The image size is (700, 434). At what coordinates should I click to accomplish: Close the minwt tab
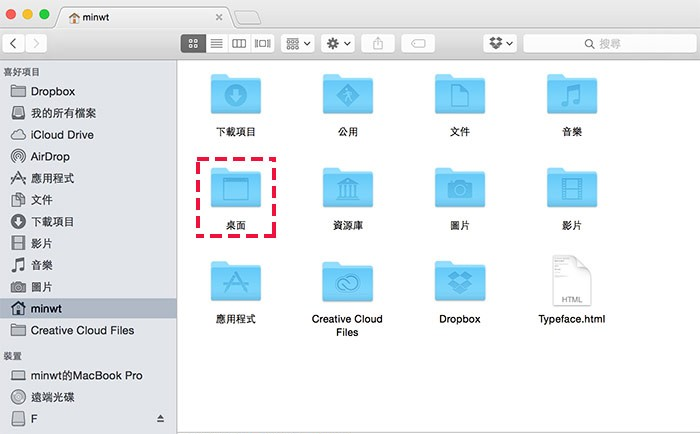[x=219, y=17]
